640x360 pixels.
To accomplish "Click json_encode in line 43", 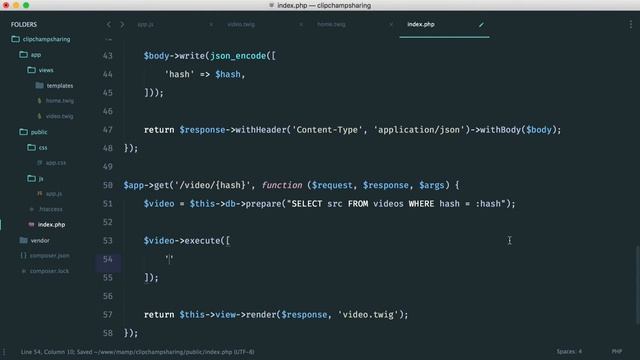I will [238, 56].
